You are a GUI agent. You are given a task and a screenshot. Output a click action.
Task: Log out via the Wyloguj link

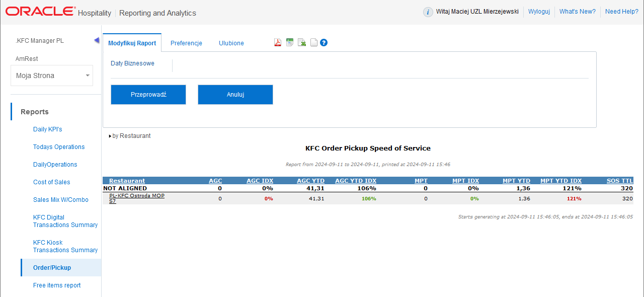(x=539, y=12)
